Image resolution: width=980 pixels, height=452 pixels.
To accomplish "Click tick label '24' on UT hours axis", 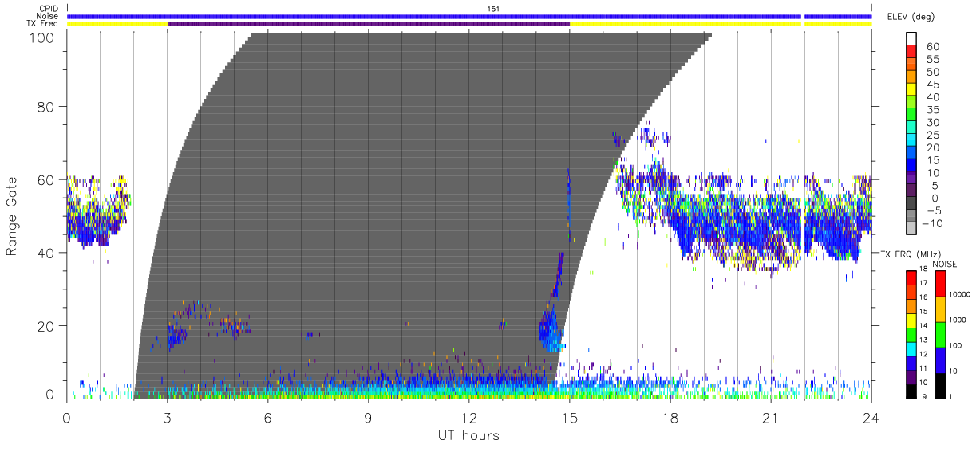I will [x=871, y=418].
